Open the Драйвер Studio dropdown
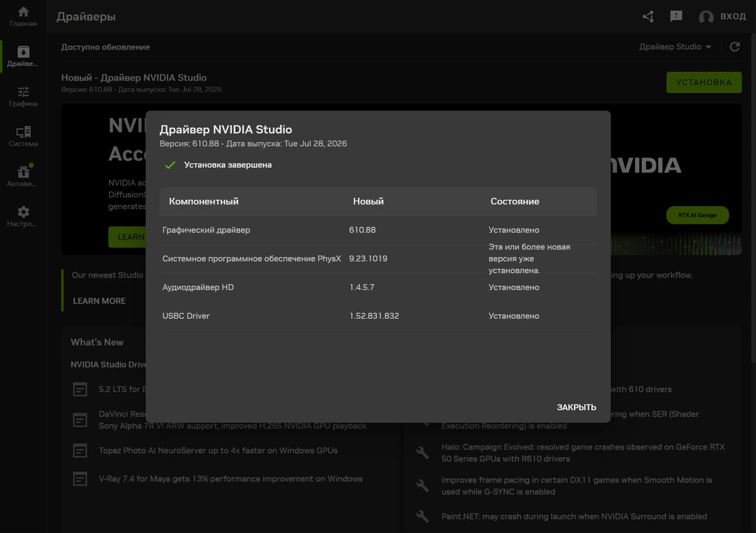756x533 pixels. [675, 47]
